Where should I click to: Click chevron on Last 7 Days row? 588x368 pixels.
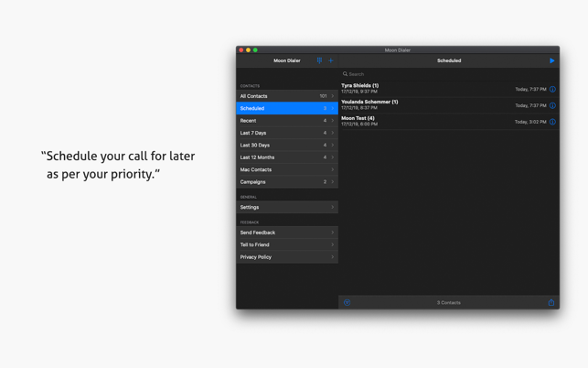pyautogui.click(x=332, y=133)
